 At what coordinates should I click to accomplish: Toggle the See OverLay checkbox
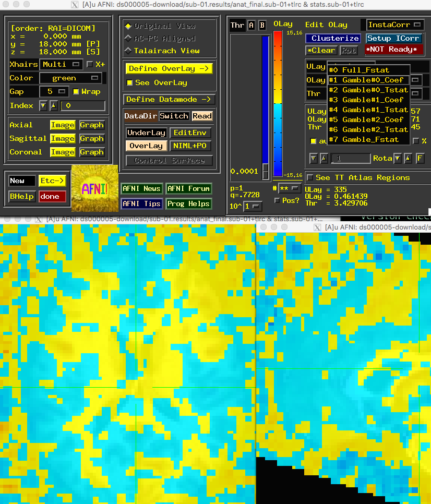pyautogui.click(x=129, y=82)
